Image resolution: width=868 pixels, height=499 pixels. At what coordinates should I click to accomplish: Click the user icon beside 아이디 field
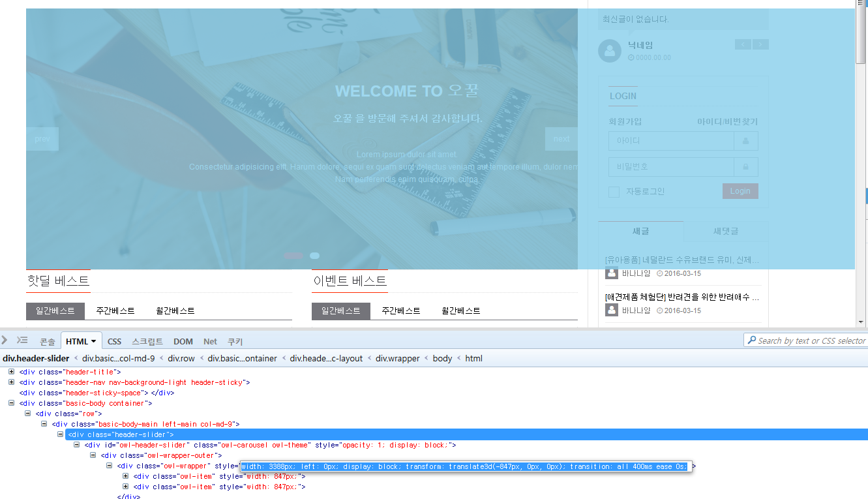pos(746,141)
